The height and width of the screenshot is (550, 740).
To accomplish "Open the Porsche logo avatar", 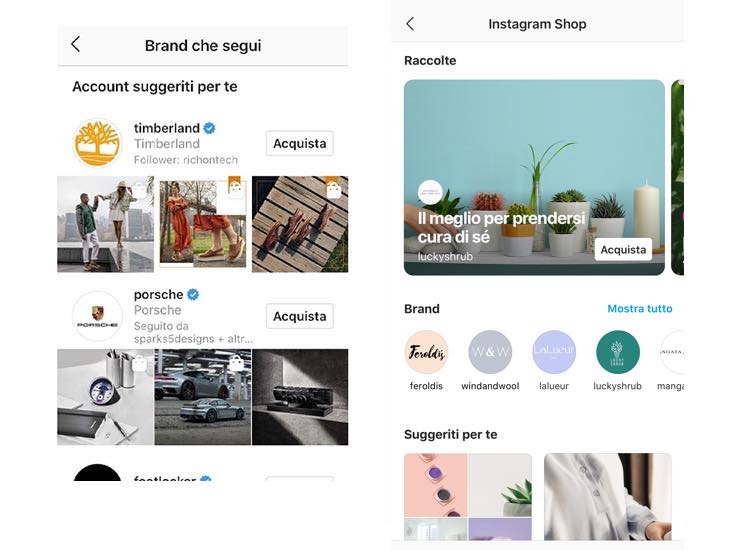I will tap(97, 316).
